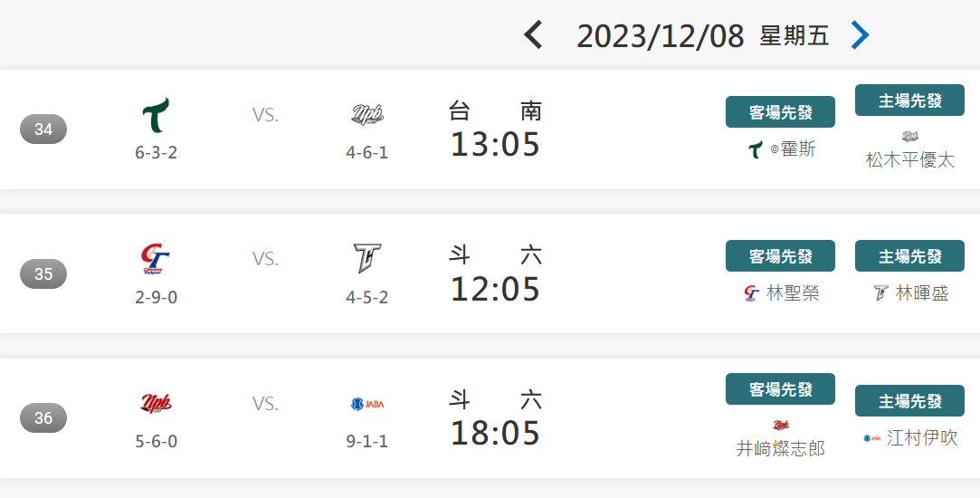Open starting pitcher 林聖榮 link
The image size is (980, 498).
coord(793,292)
